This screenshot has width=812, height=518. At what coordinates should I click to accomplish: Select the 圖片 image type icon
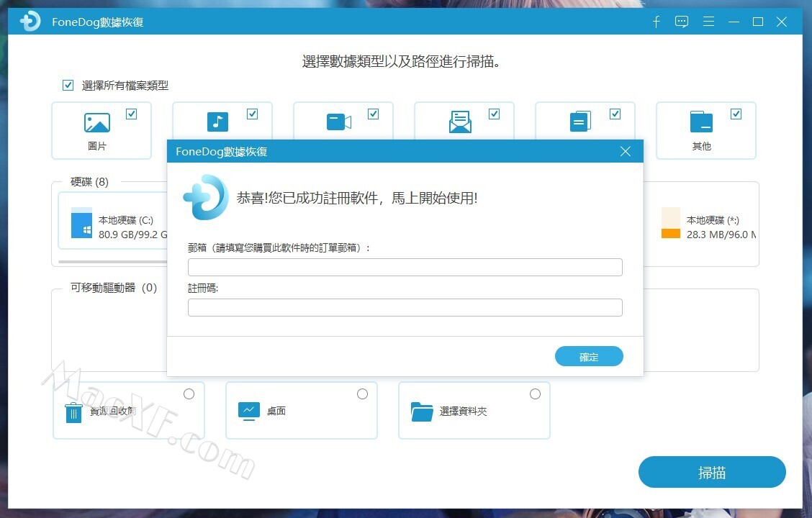click(x=97, y=122)
